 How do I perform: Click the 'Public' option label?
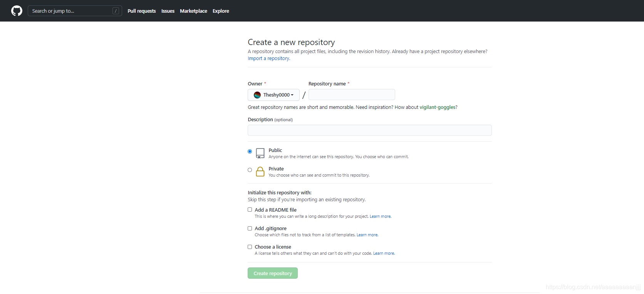point(275,150)
